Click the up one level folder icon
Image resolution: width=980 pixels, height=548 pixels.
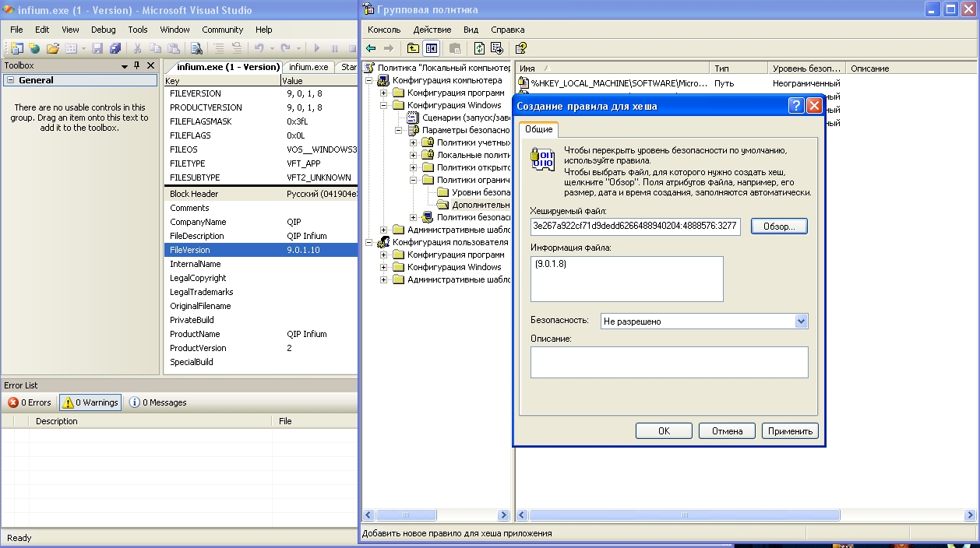(414, 48)
